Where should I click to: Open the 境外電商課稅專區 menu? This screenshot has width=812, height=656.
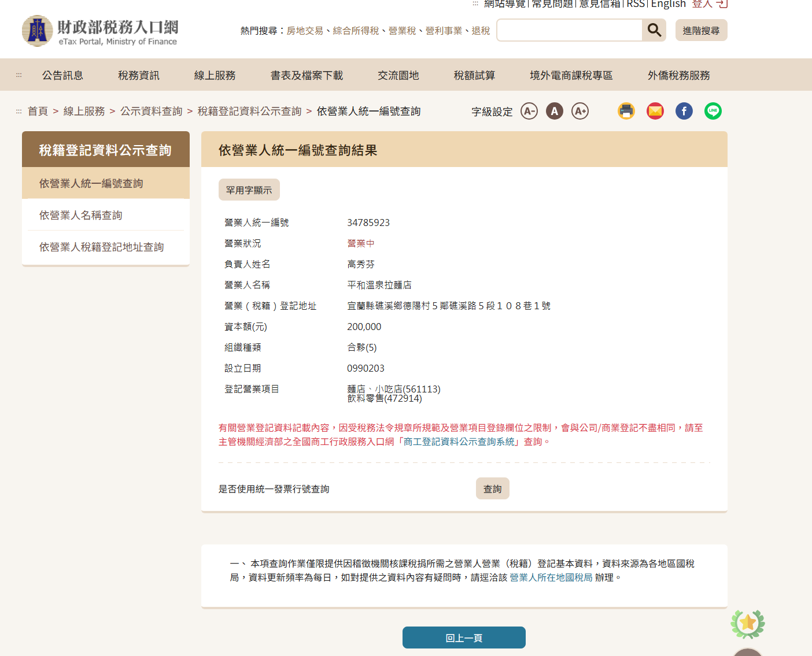tap(571, 75)
